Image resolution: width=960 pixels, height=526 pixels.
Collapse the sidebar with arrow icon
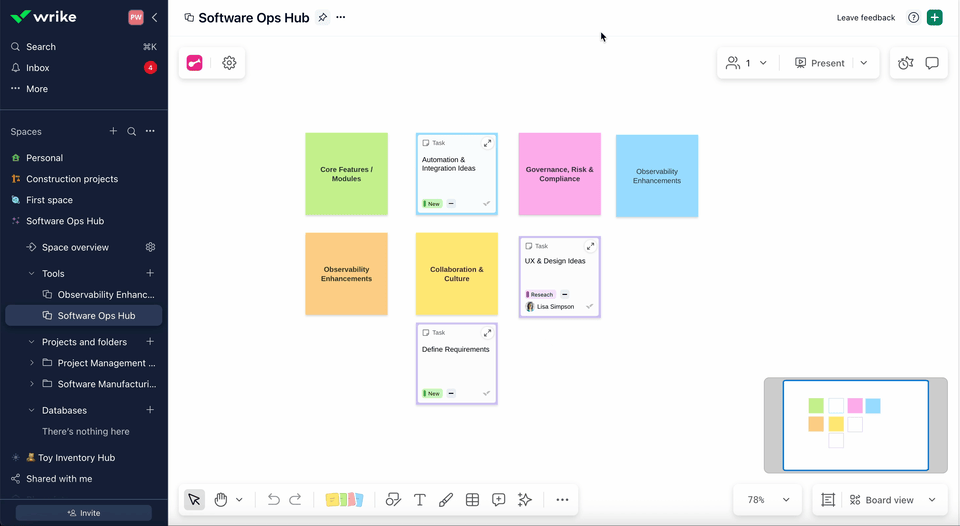(154, 17)
